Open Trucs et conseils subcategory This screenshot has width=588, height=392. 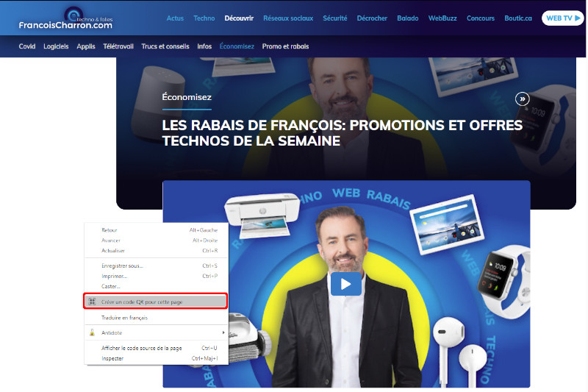tap(165, 46)
